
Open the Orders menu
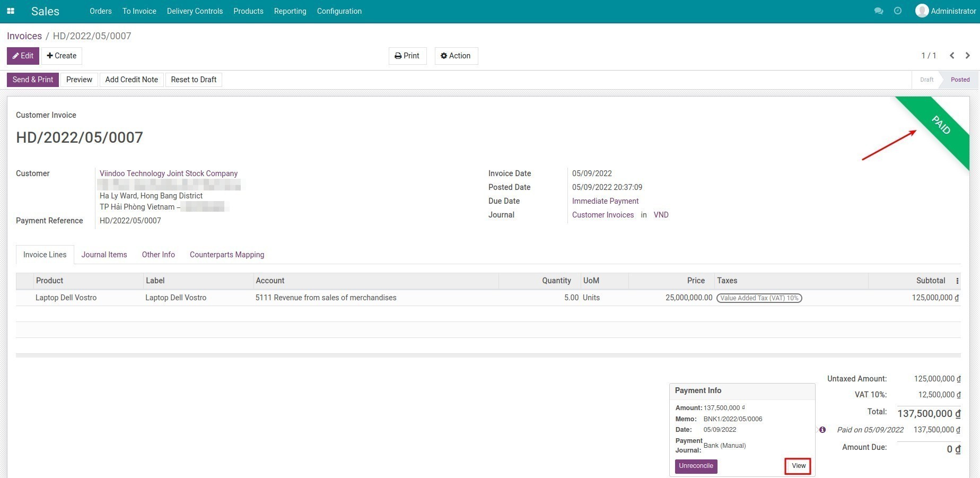(101, 11)
